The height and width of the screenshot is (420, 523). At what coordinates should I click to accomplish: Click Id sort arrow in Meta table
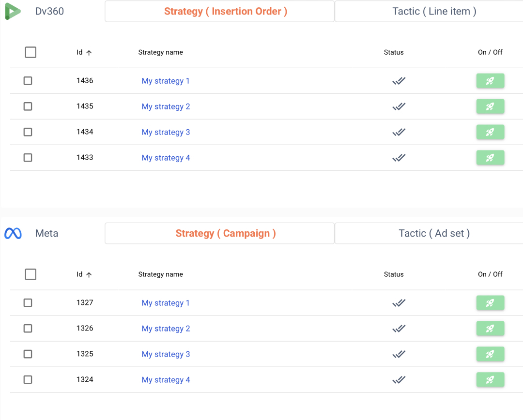(x=89, y=275)
